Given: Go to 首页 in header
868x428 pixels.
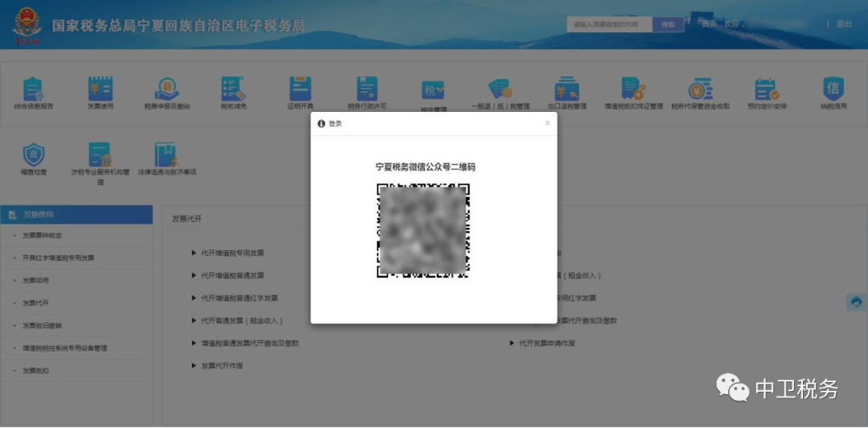Looking at the screenshot, I should (x=709, y=24).
